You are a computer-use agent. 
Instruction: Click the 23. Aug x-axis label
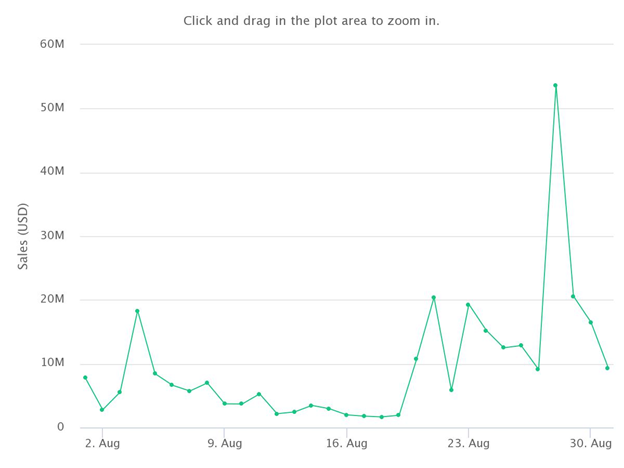click(468, 443)
